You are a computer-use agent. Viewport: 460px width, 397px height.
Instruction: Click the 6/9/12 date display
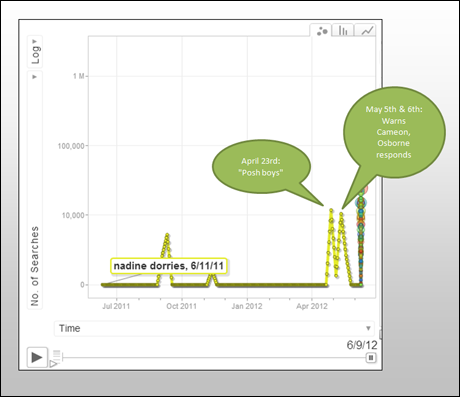coord(362,345)
